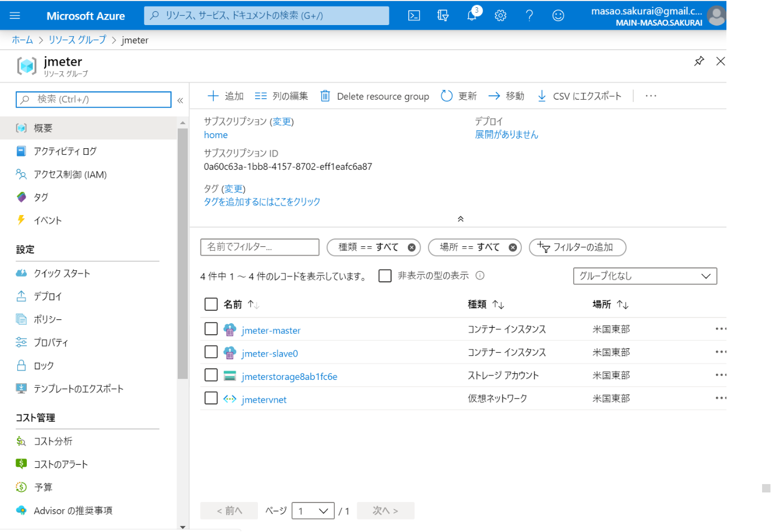The width and height of the screenshot is (771, 532).
Task: Check the jmeter-master row checkbox
Action: (211, 329)
